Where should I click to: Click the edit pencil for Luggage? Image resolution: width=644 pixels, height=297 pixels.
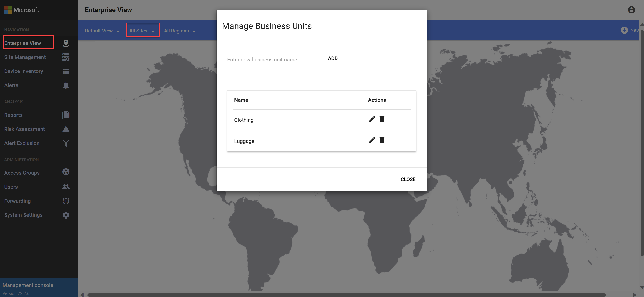[372, 140]
